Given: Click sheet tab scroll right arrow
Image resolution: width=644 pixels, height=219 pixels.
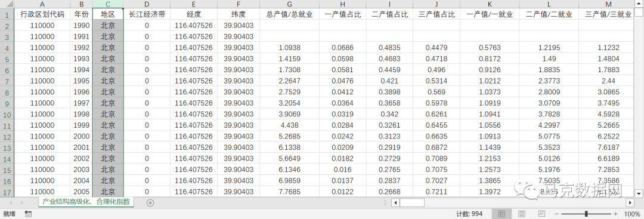Looking at the screenshot, I should coord(21,202).
